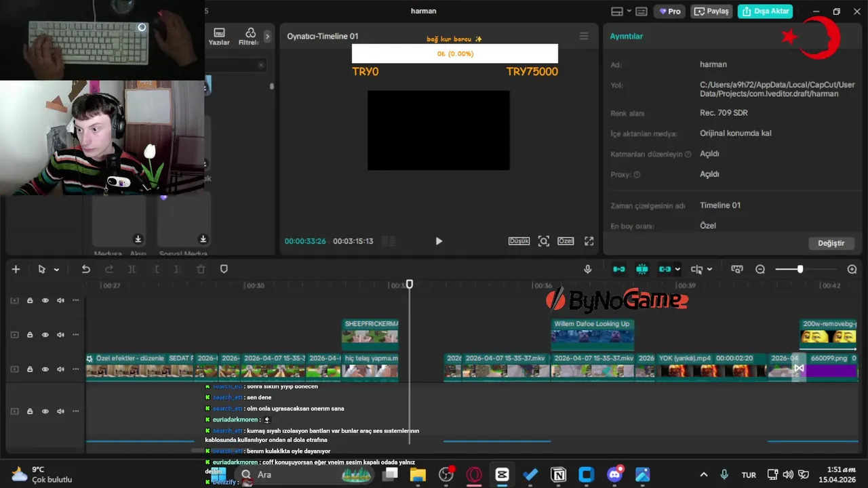Open the Özel aspect ratio option in player
Image resolution: width=868 pixels, height=488 pixels.
(x=566, y=241)
